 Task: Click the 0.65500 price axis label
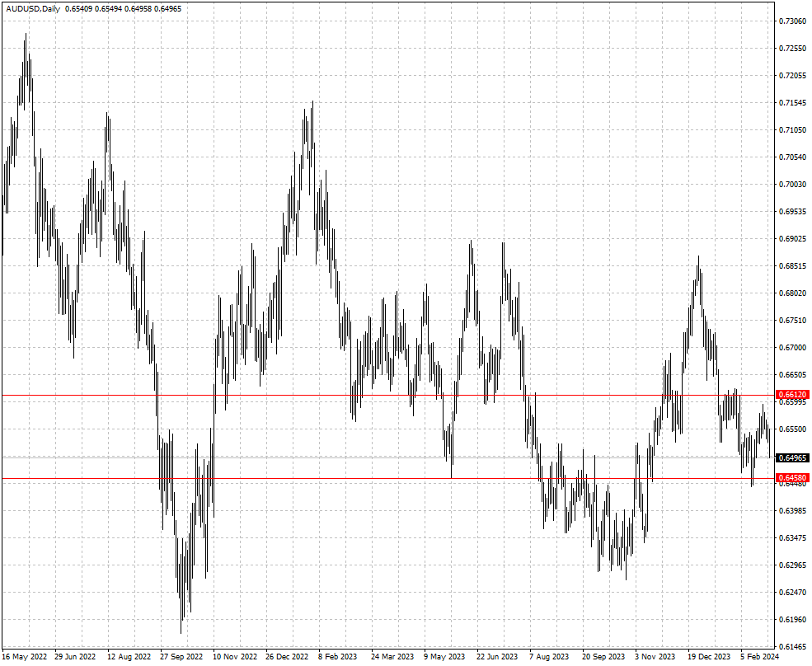click(793, 429)
